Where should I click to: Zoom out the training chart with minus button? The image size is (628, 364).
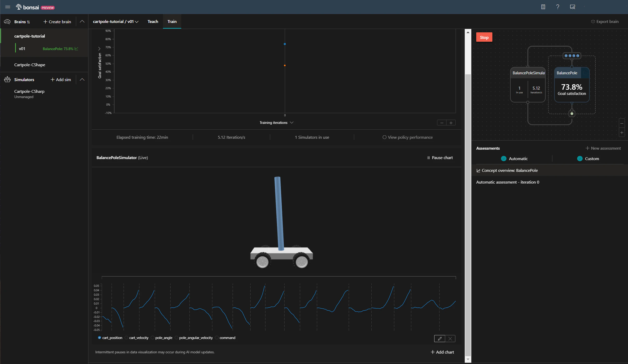(442, 123)
